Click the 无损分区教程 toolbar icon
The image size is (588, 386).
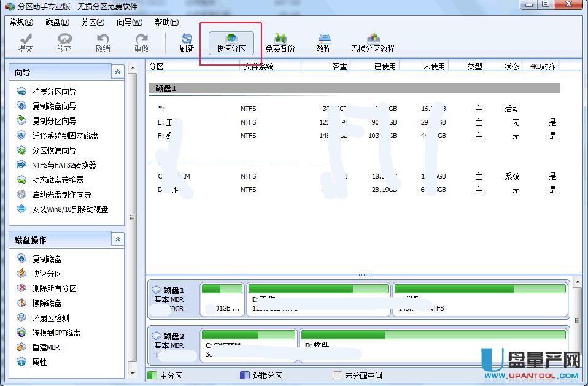373,42
